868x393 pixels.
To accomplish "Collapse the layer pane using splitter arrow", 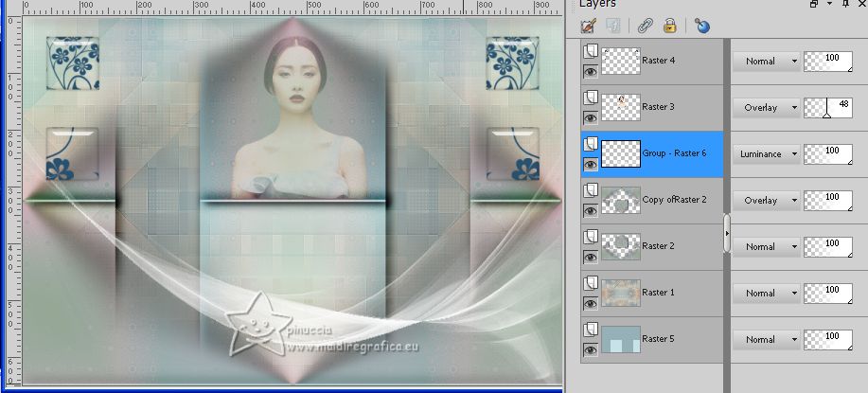I will (727, 234).
